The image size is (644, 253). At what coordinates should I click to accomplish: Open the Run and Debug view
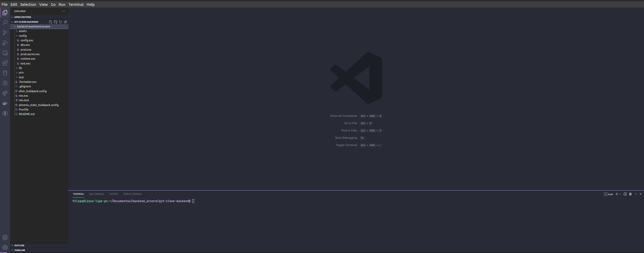[x=5, y=43]
